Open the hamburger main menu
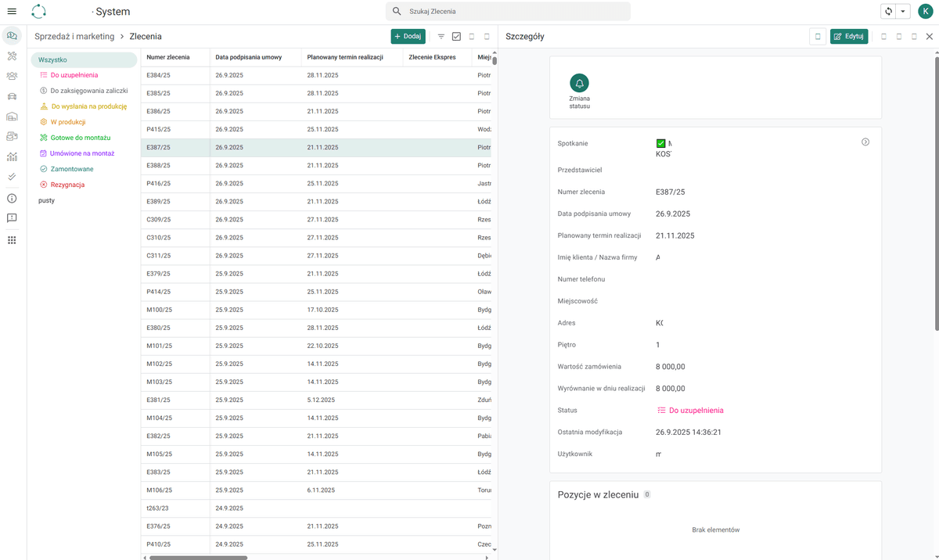The width and height of the screenshot is (939, 560). pos(12,12)
